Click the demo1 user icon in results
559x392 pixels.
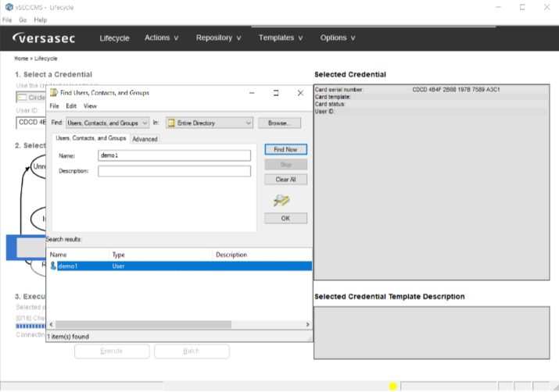(53, 266)
